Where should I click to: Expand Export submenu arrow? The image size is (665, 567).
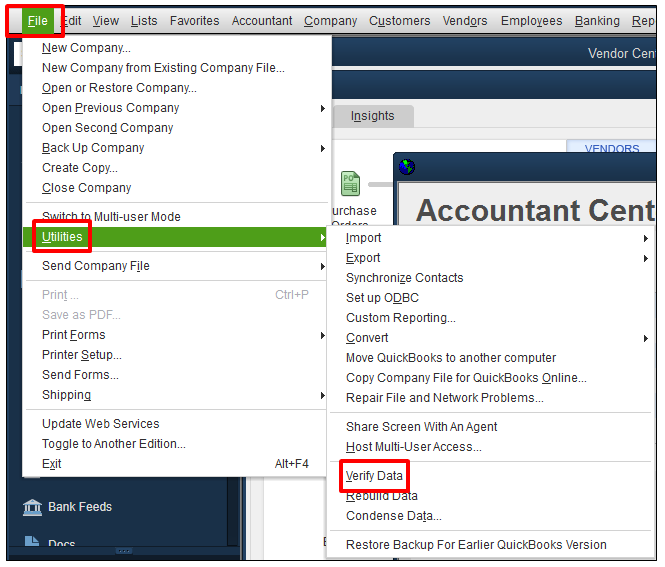(x=645, y=258)
